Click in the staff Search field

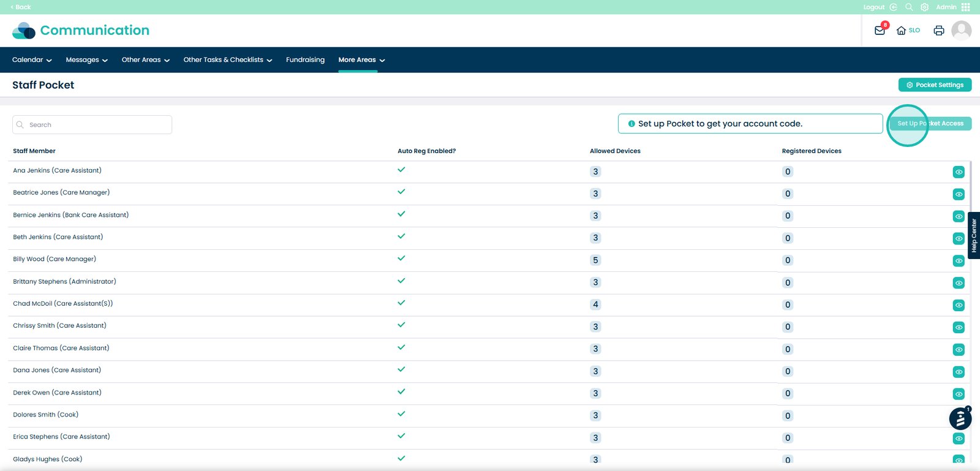98,125
